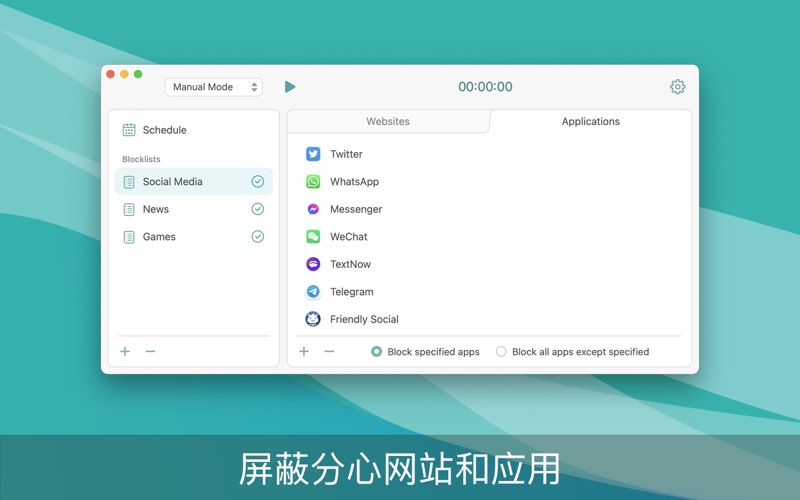
Task: Minimize the window with yellow button
Action: pyautogui.click(x=124, y=74)
